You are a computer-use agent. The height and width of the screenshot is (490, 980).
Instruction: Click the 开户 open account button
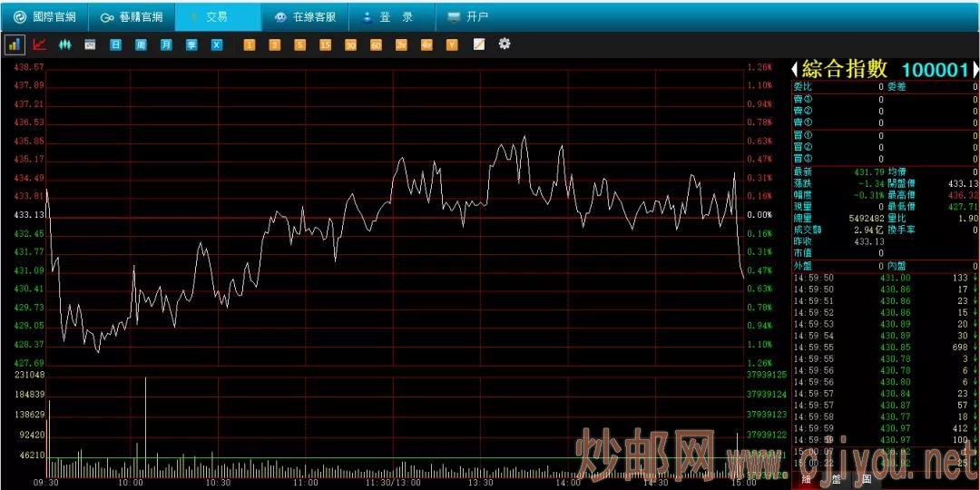point(468,16)
